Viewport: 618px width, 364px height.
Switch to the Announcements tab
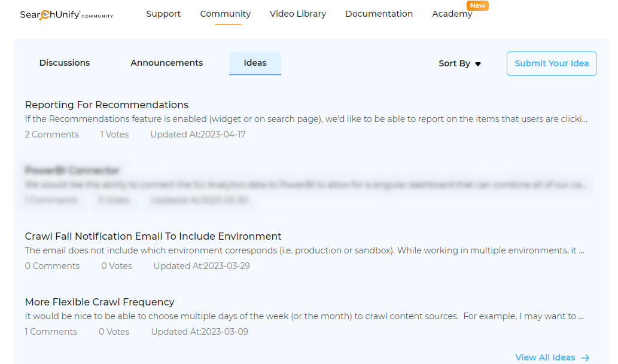pyautogui.click(x=167, y=63)
